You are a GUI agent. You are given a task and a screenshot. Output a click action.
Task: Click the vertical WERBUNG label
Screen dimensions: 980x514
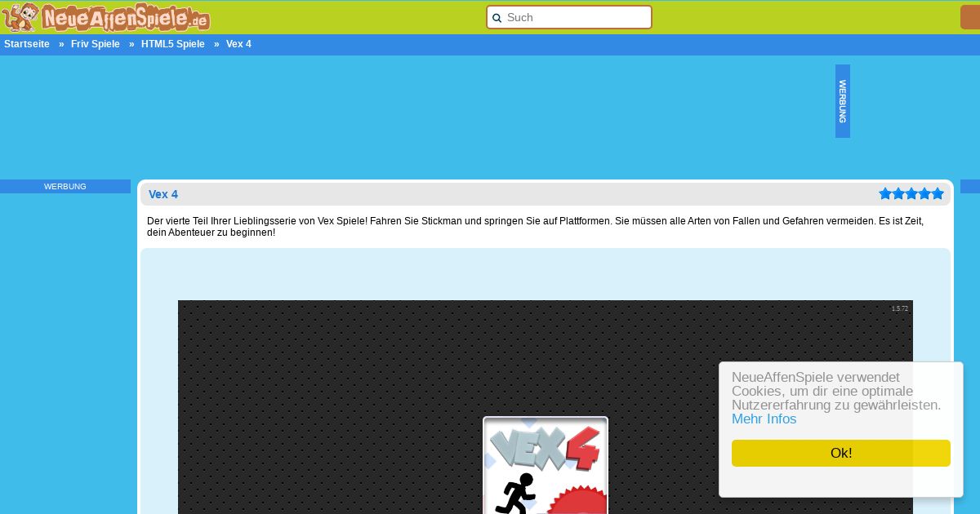843,101
